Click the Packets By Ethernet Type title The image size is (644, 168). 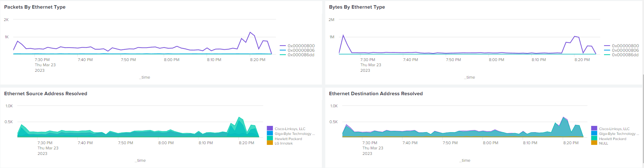point(35,7)
